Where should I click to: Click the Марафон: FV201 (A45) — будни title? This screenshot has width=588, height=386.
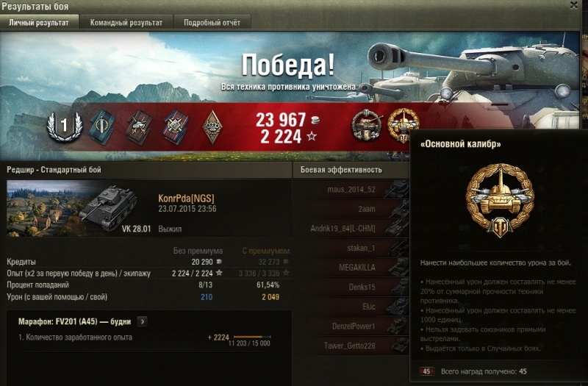point(75,321)
